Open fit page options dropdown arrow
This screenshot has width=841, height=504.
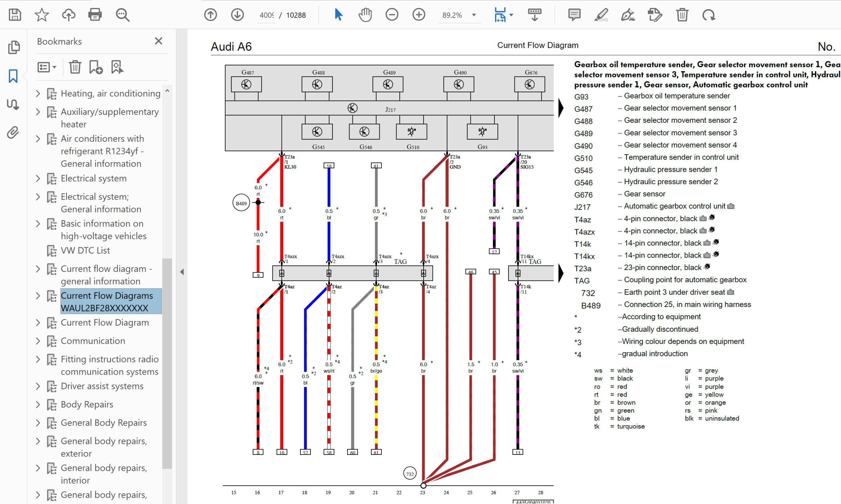pos(511,15)
